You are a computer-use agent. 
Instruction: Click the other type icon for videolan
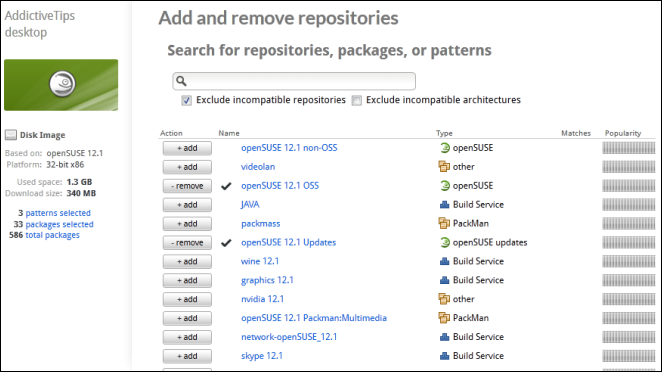click(444, 167)
